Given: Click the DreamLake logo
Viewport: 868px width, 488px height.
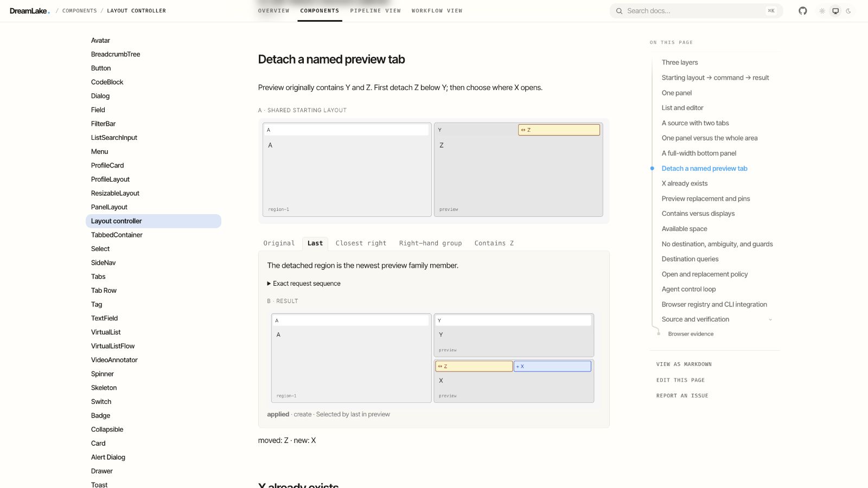Looking at the screenshot, I should 29,11.
